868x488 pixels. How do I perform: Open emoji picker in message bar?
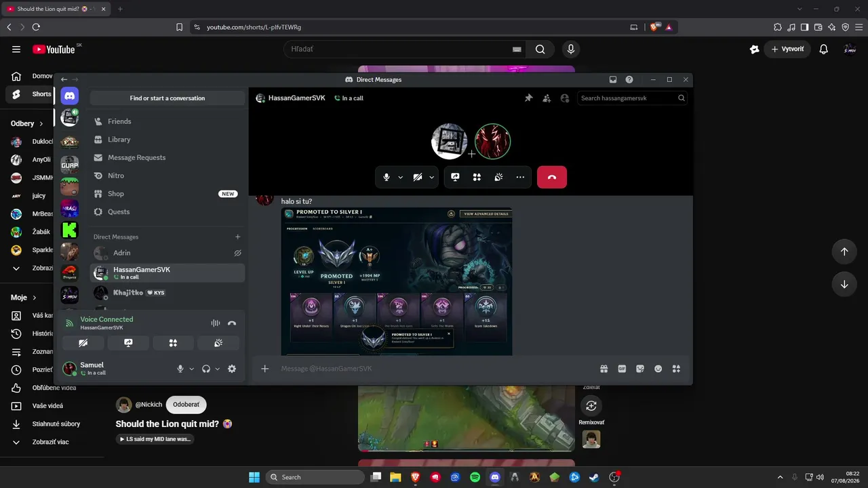click(x=658, y=369)
